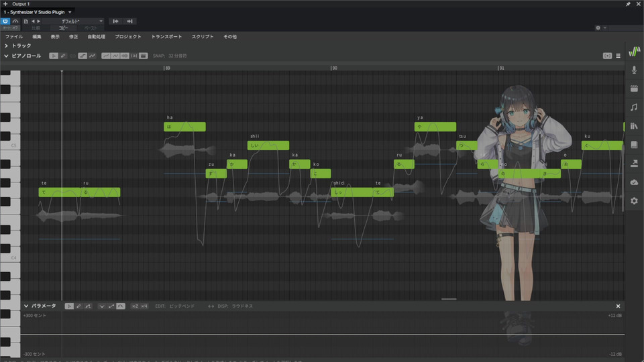Open the トランスポート menu
Viewport: 644px width, 362px height.
click(166, 36)
